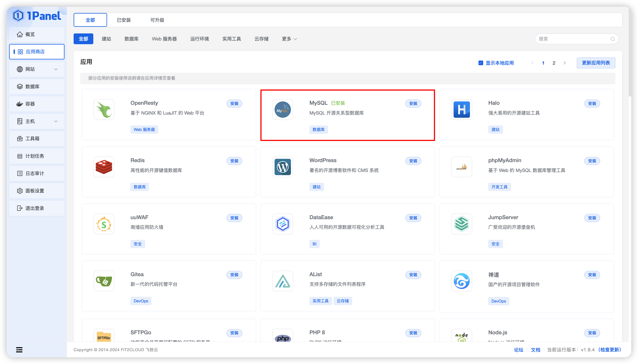Image resolution: width=638 pixels, height=364 pixels.
Task: Open the WordPress app icon
Action: (x=283, y=167)
